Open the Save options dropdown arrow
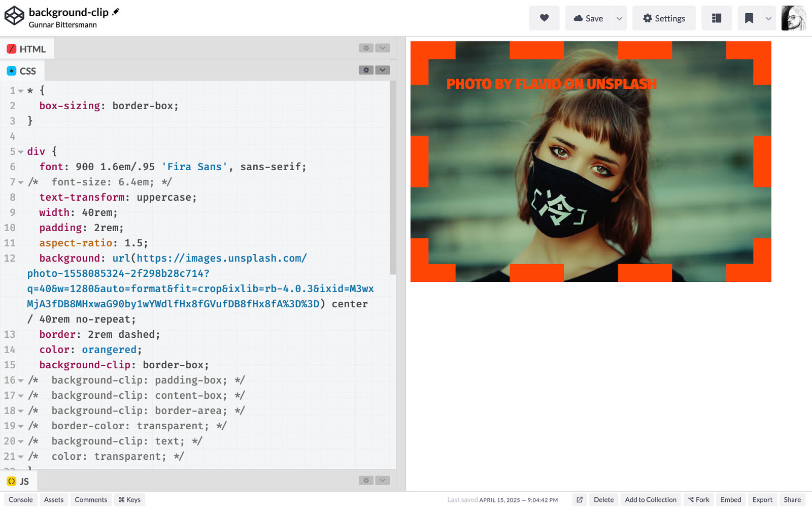812x508 pixels. (619, 18)
